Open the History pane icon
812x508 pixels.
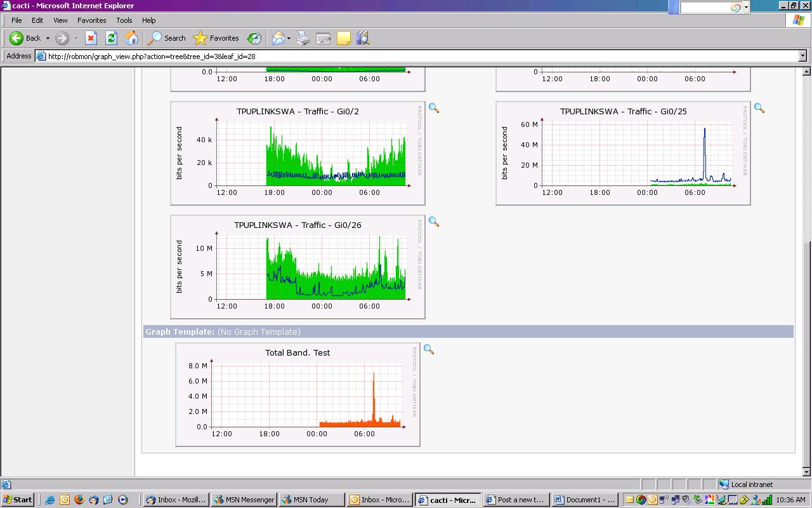point(254,38)
